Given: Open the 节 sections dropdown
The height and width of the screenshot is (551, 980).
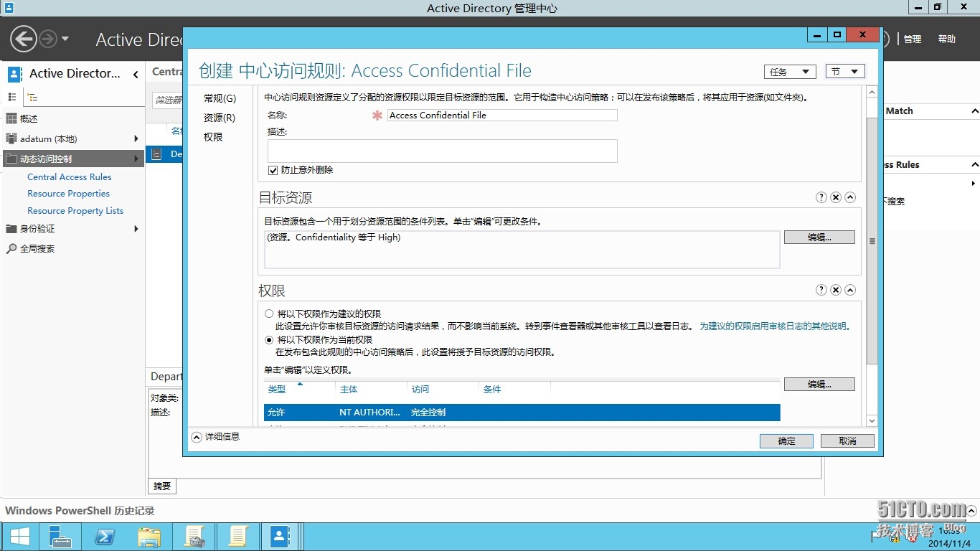Looking at the screenshot, I should (x=845, y=72).
